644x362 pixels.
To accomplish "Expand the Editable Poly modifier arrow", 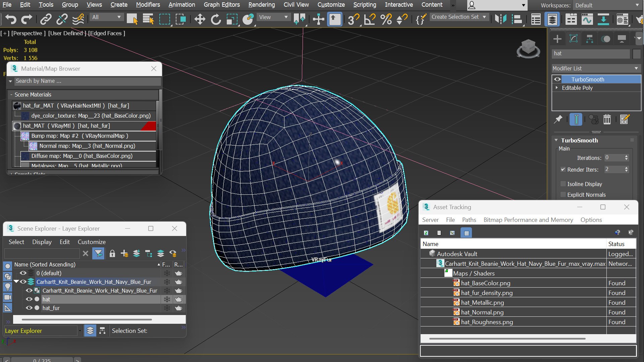I will point(557,88).
